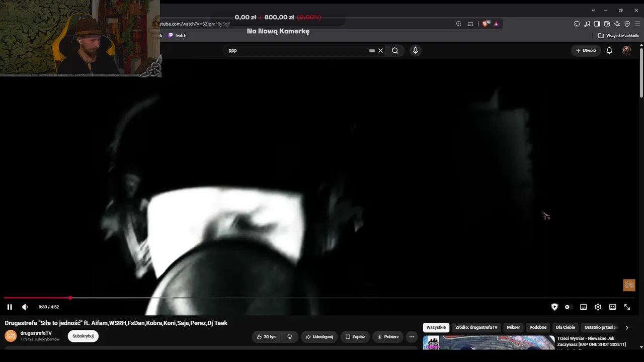Screen dimensions: 644x362
Task: Open the Twitch bookmark
Action: tap(177, 36)
